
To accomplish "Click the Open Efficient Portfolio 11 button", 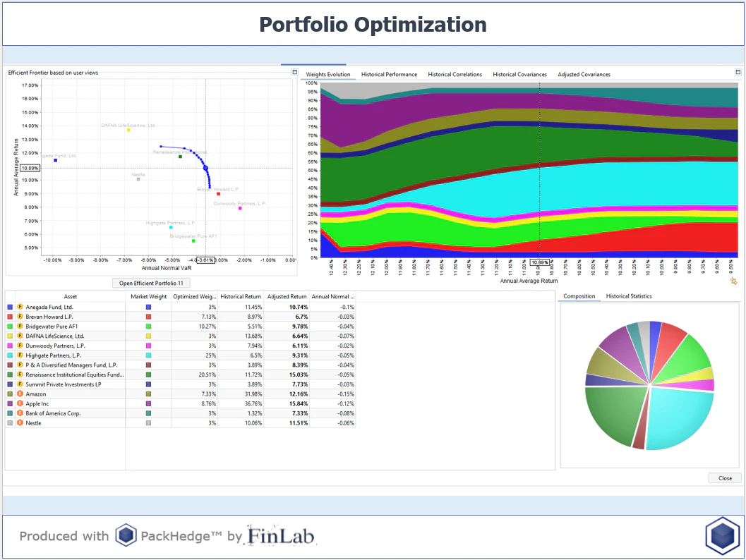I will point(151,282).
